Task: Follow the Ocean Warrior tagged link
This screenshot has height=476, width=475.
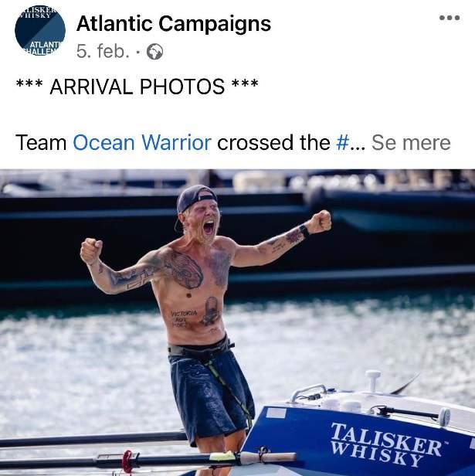Action: click(x=142, y=142)
